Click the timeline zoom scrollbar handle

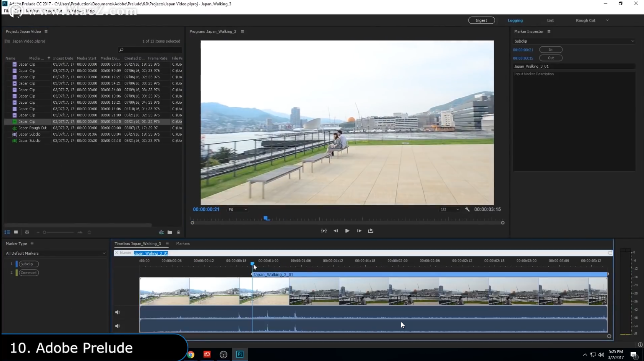(609, 336)
